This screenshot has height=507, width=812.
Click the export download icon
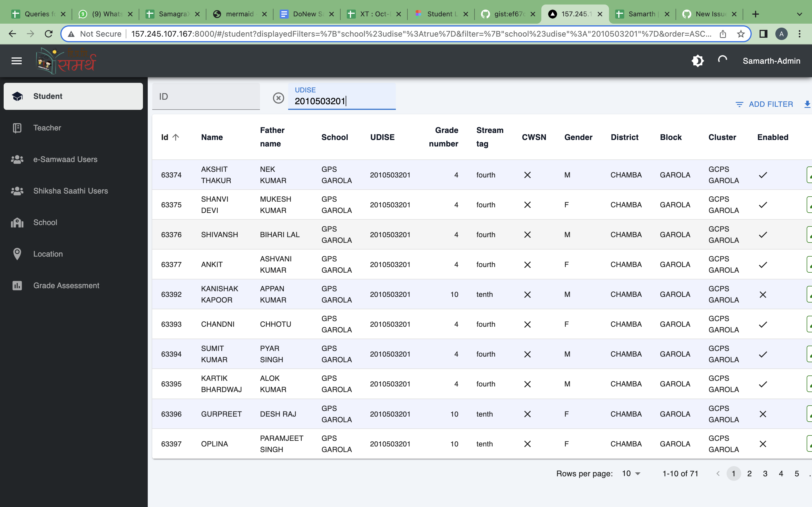(807, 104)
